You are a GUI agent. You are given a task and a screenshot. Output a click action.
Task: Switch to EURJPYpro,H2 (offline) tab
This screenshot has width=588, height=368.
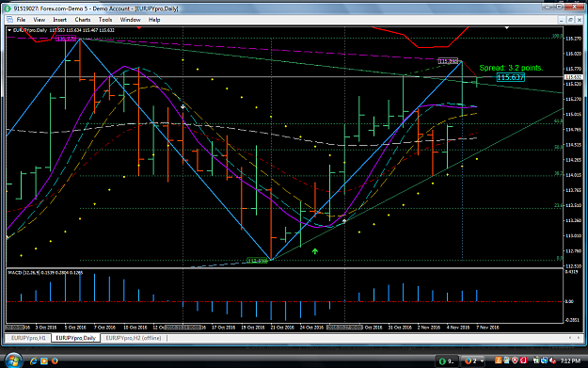(x=134, y=338)
